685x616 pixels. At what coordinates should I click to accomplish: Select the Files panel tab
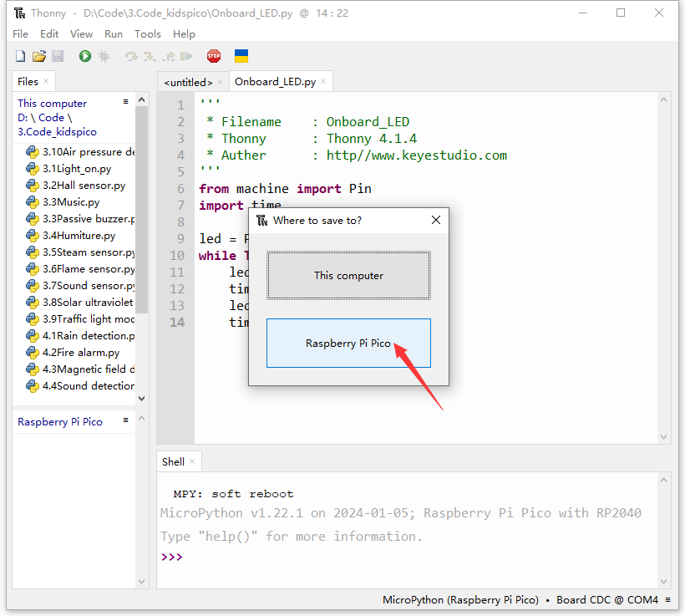[x=28, y=81]
